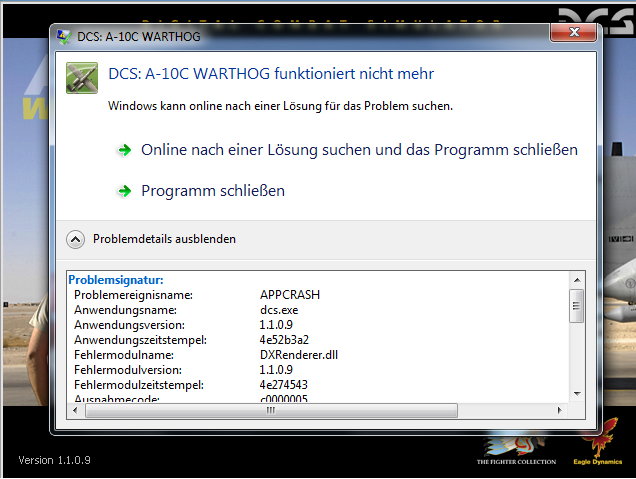Select the dcs.exe application name value
This screenshot has width=636, height=479.
(279, 310)
